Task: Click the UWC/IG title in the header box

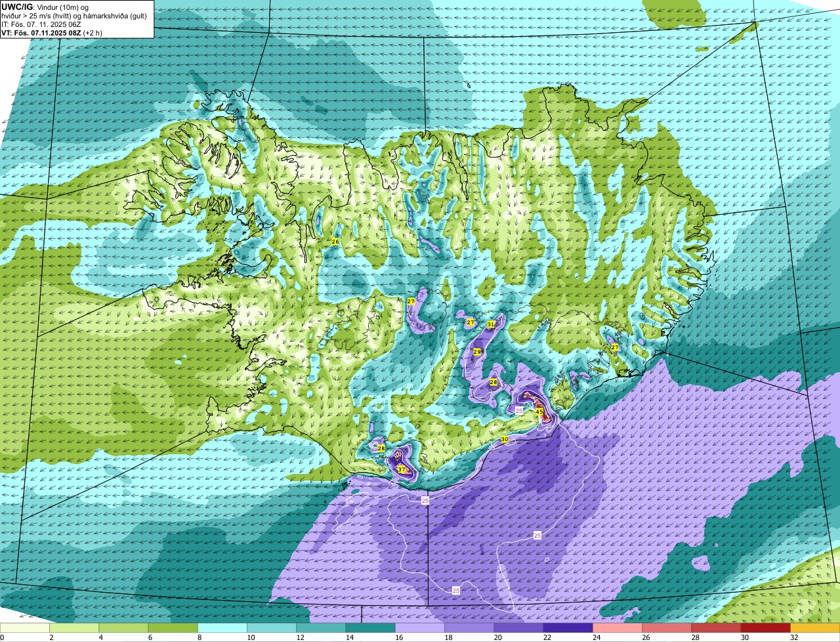Action: [x=17, y=6]
